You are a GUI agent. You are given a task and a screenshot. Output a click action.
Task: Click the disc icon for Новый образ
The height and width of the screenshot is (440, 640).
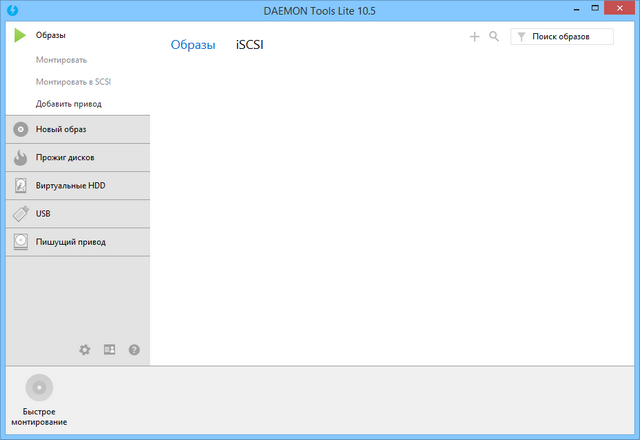[x=21, y=130]
